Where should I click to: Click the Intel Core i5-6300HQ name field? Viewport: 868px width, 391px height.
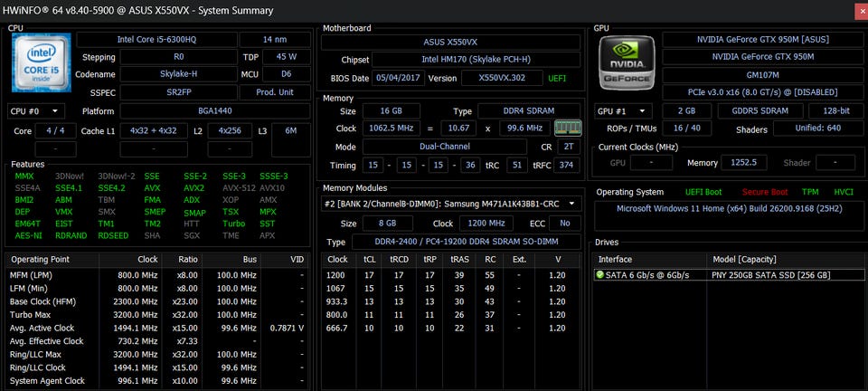[x=156, y=40]
